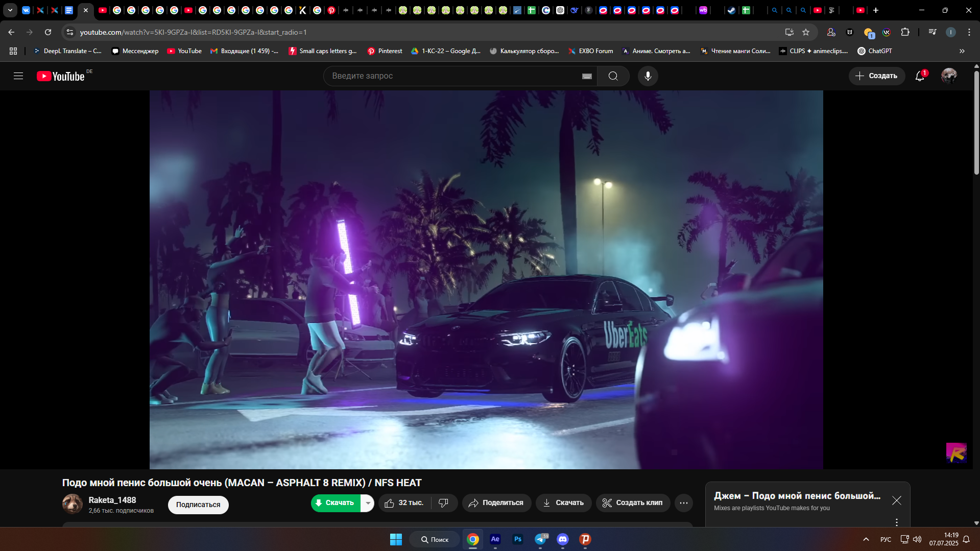Switch to the Pinterest browser tab
Screen dimensions: 980x551
pyautogui.click(x=331, y=10)
